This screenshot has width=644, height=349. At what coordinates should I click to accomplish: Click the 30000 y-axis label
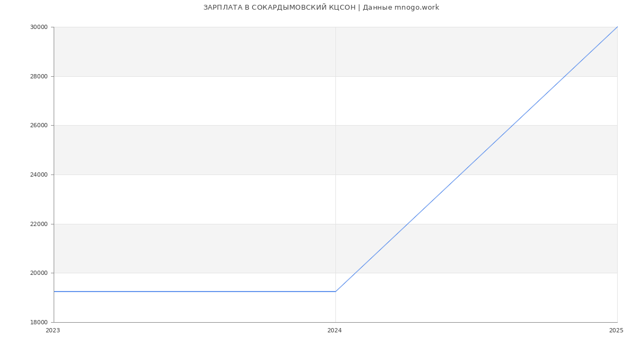pos(39,27)
